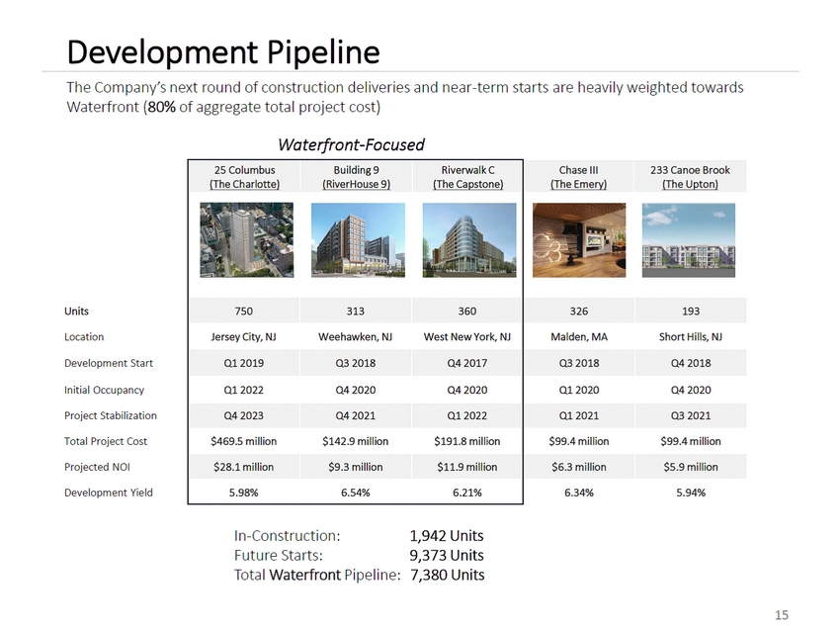Click the Total Waterfront Pipeline 7,380 Units text
The image size is (840, 629).
(359, 575)
